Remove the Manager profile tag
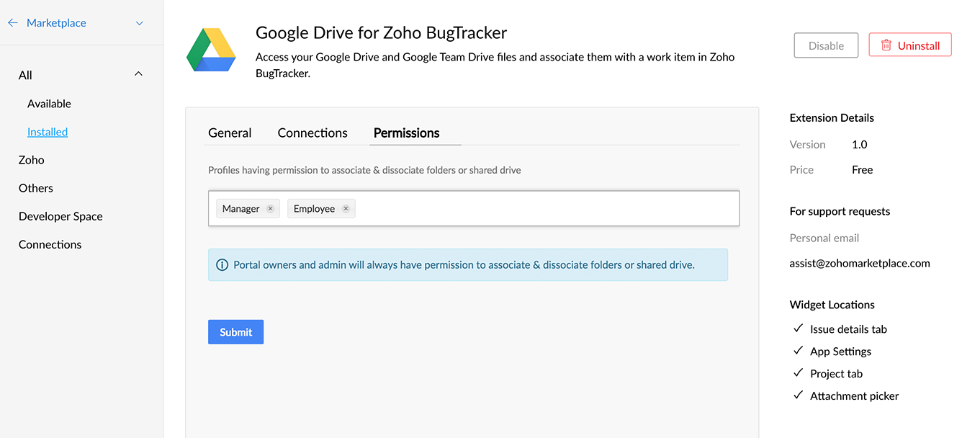 coord(270,209)
